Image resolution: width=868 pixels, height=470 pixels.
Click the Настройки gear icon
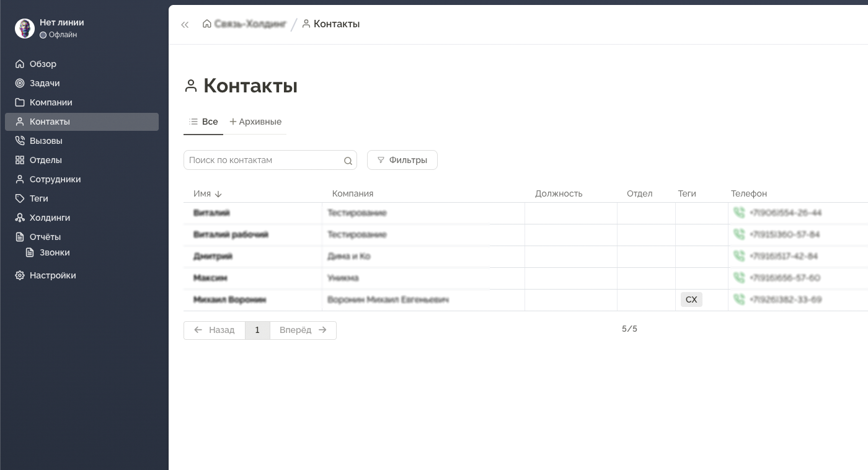(19, 275)
